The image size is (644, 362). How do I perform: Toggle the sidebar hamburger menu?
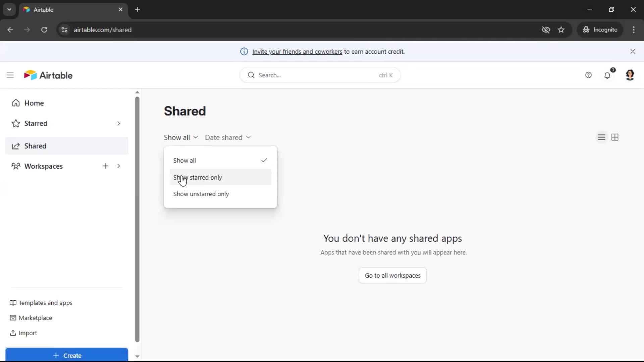(10, 75)
